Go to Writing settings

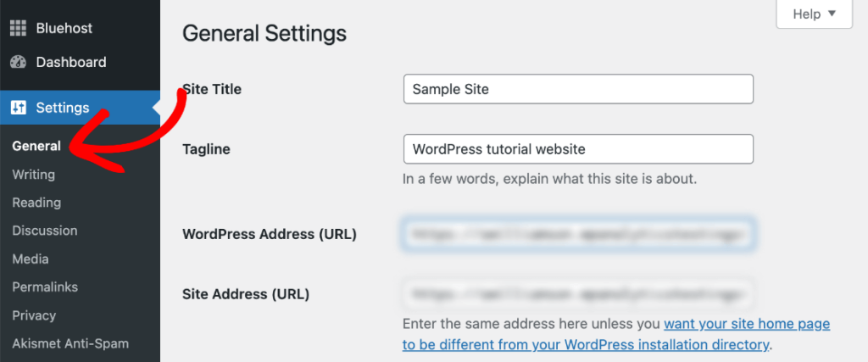(34, 175)
